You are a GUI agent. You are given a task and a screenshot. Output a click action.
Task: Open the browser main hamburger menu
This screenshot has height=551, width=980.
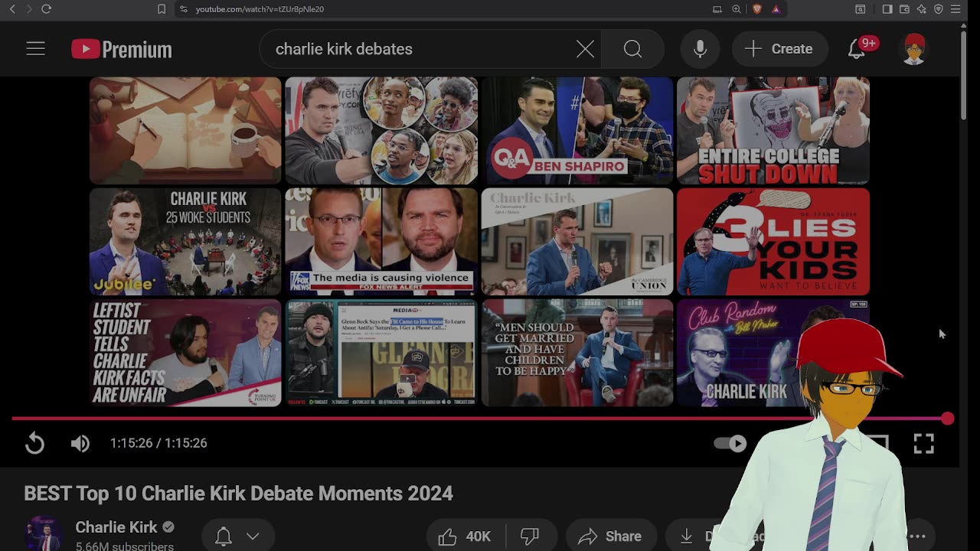(955, 9)
